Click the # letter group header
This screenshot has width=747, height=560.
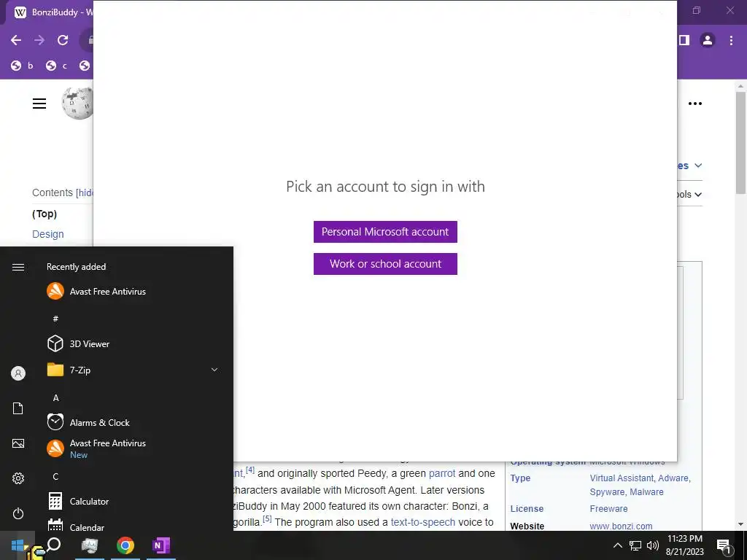[x=55, y=319]
